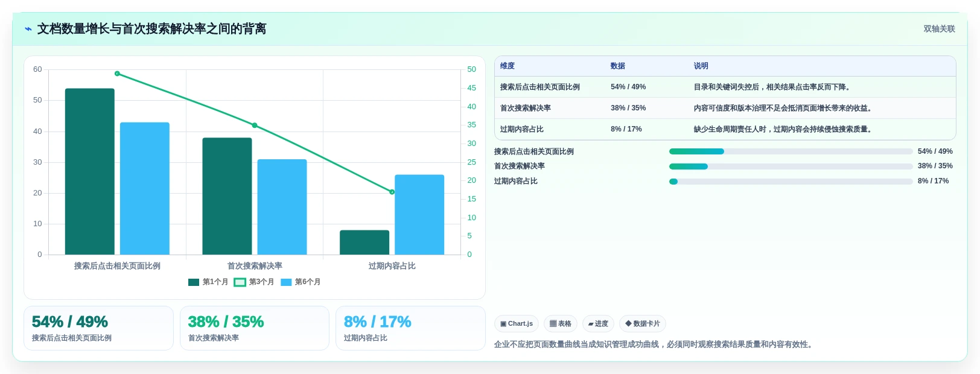Click the line point above 过期内容占比

click(392, 192)
